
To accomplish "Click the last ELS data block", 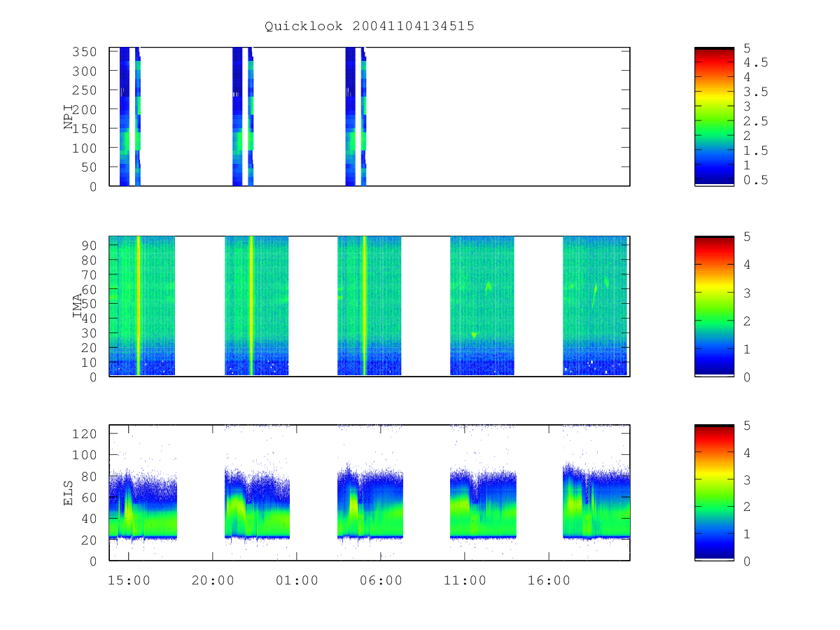I will [x=596, y=503].
